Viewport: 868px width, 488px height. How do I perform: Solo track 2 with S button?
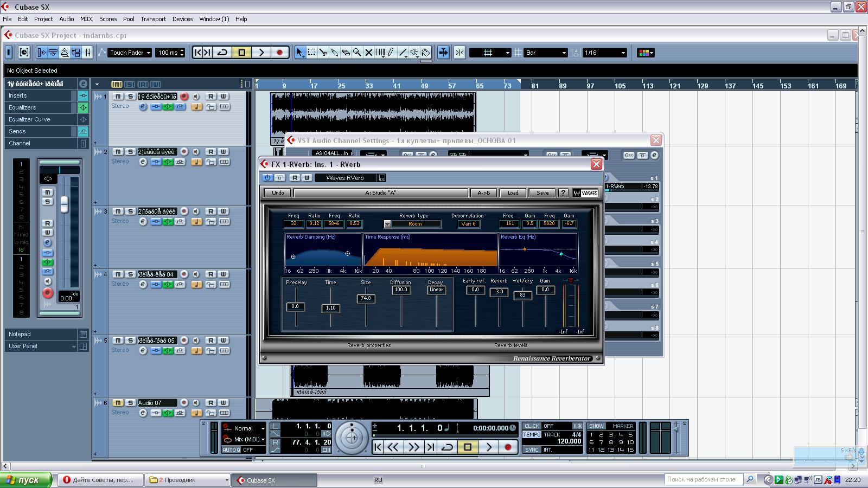click(130, 152)
